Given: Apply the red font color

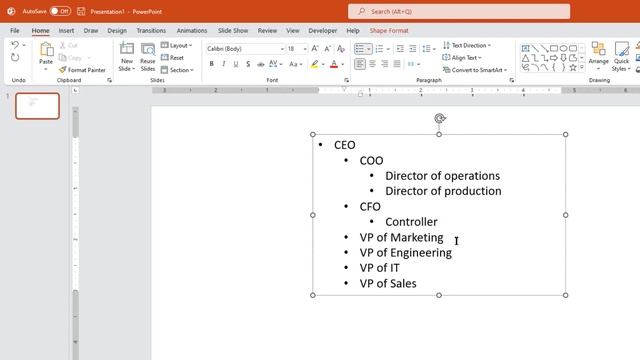Looking at the screenshot, I should (x=334, y=64).
